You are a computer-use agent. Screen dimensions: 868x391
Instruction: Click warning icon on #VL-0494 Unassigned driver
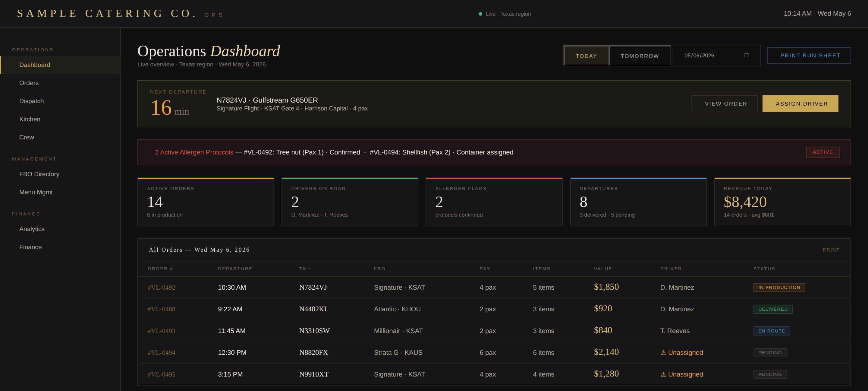663,353
